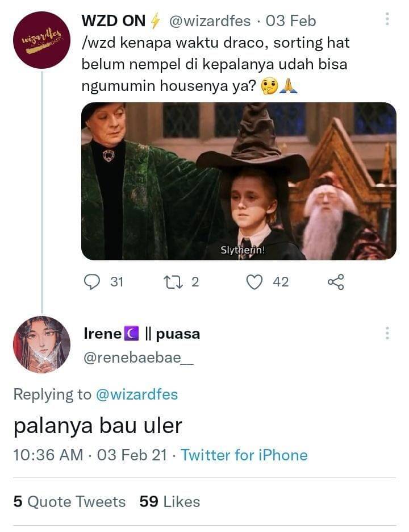Click the WZD ON display name
The width and height of the screenshot is (409, 532).
point(114,21)
